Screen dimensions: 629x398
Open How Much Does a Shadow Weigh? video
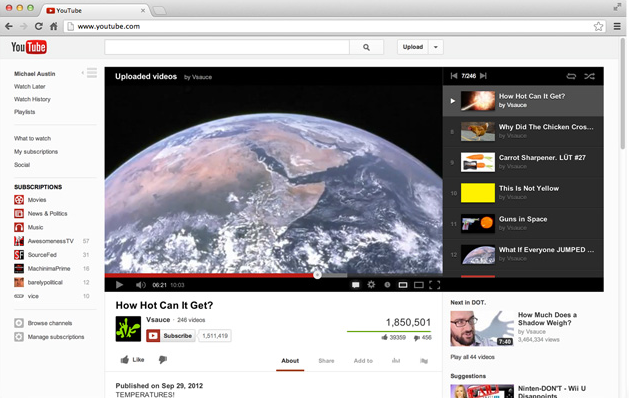547,319
